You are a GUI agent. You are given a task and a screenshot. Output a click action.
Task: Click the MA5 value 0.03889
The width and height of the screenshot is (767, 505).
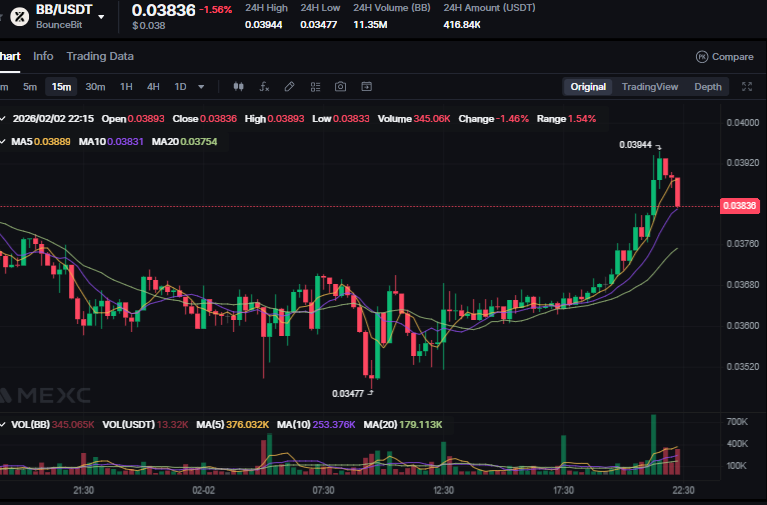tap(52, 142)
